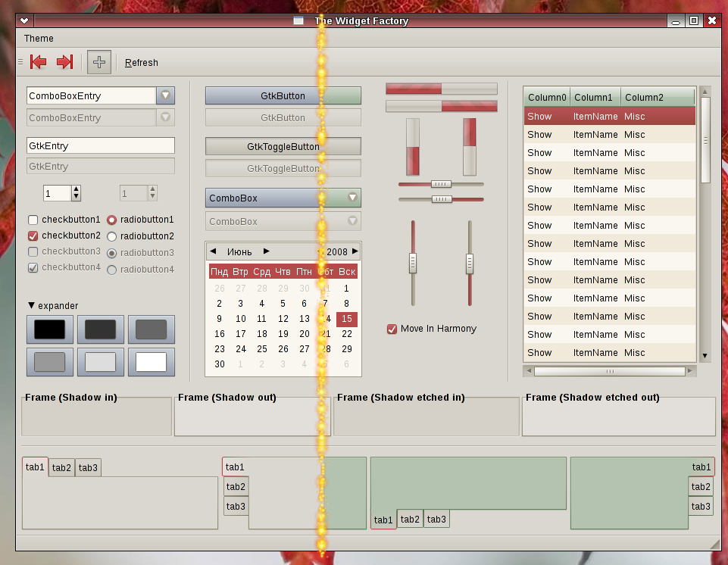Screen dimensions: 728x565
Task: Open the ComboBoxEntry dropdown arrow
Action: (x=166, y=95)
